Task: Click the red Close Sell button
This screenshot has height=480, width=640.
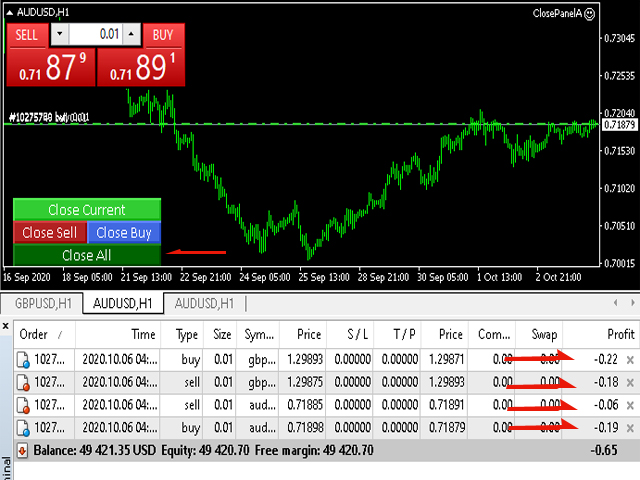Action: [50, 233]
